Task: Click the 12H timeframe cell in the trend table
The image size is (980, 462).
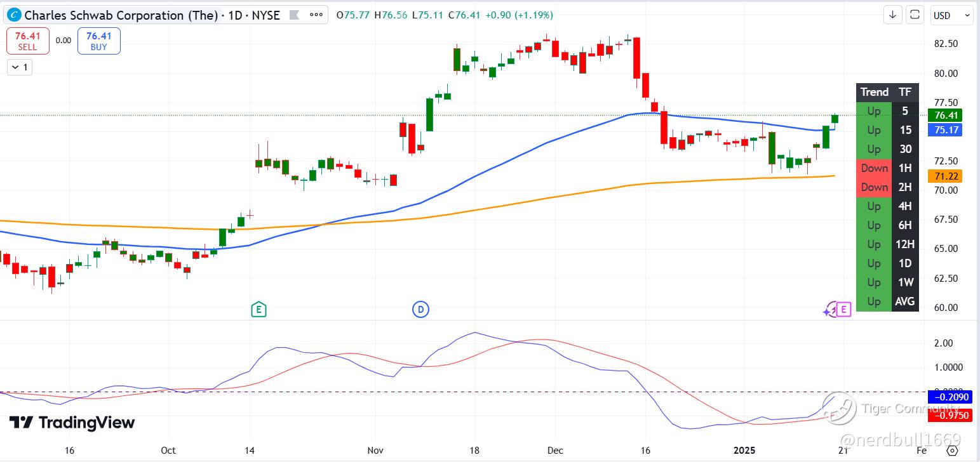Action: pyautogui.click(x=905, y=244)
